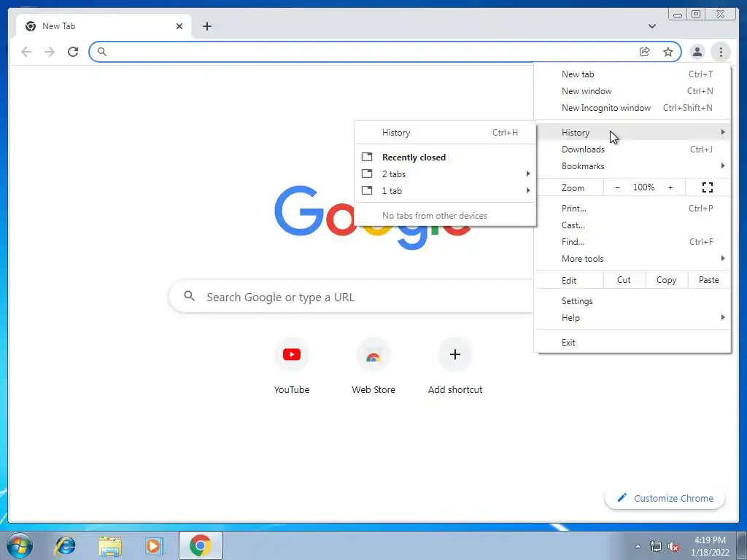Choose Exit from the menu
Viewport: 747px width, 560px height.
[632, 343]
